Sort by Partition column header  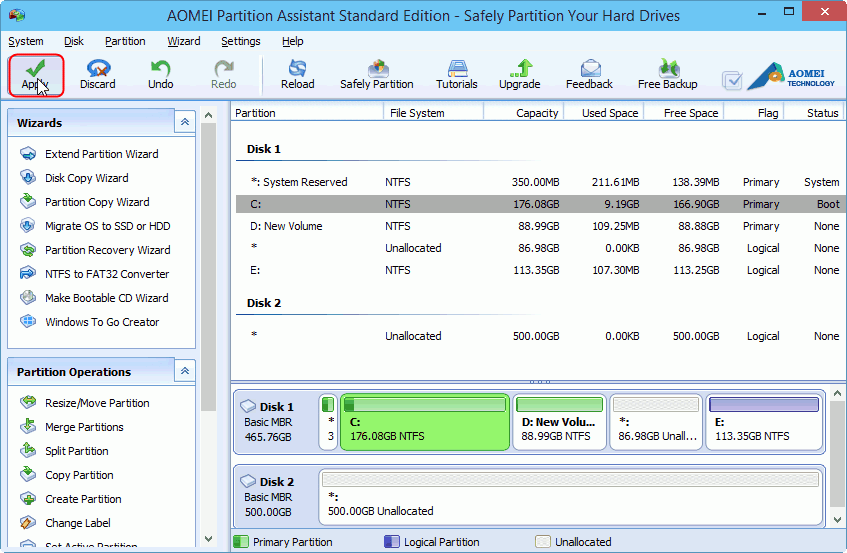(x=307, y=113)
